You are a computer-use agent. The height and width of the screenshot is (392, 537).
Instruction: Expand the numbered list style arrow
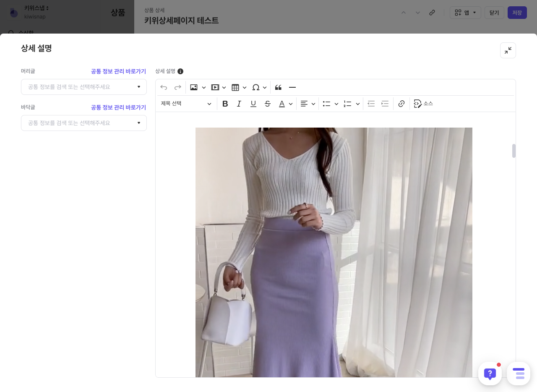[358, 104]
